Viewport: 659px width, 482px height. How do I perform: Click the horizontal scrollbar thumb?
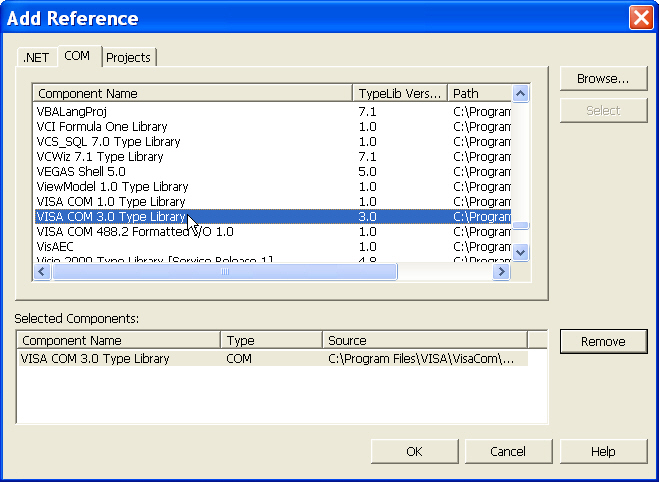(224, 271)
